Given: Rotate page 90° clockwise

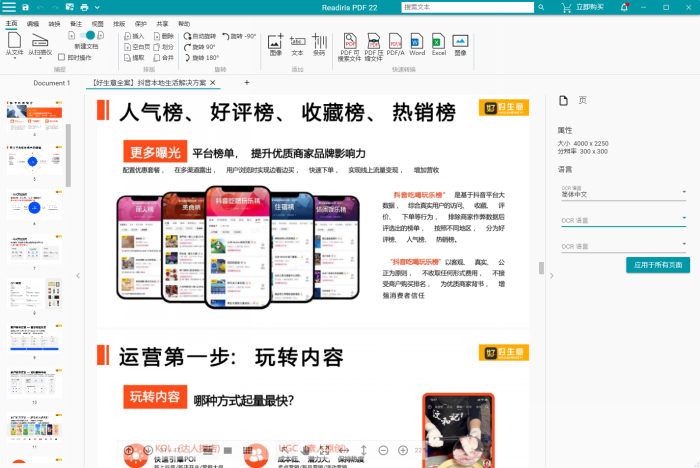Looking at the screenshot, I should pos(200,47).
